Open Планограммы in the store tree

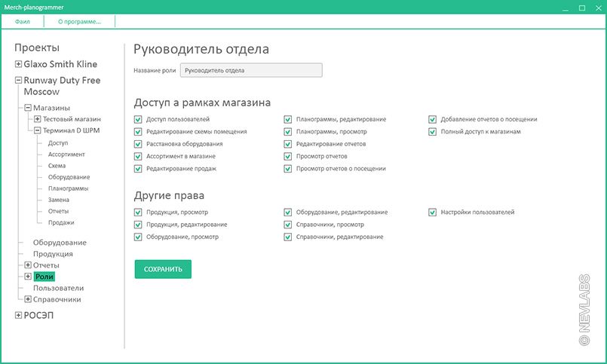coord(68,188)
